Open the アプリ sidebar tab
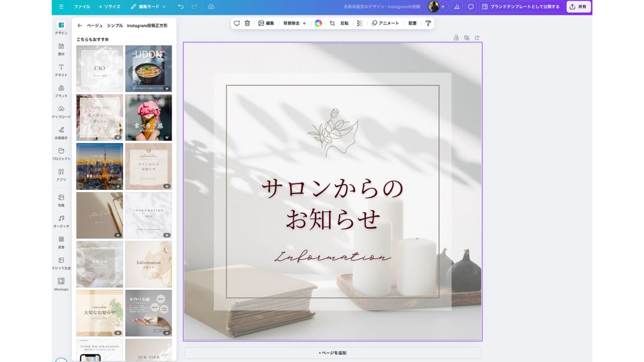 61,175
